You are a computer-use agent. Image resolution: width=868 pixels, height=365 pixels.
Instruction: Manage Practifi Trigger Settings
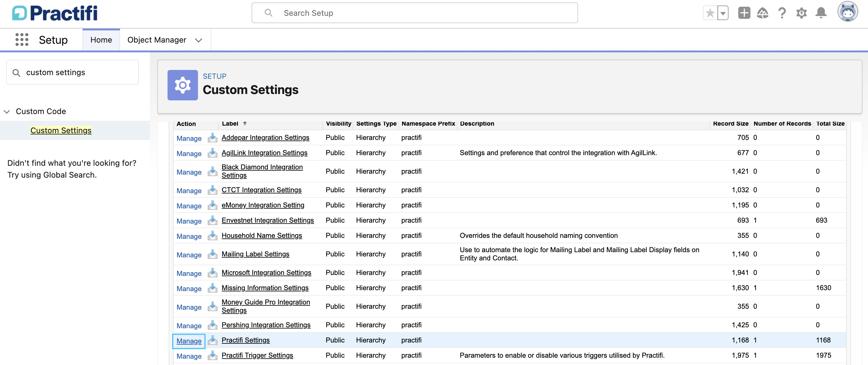[189, 356]
